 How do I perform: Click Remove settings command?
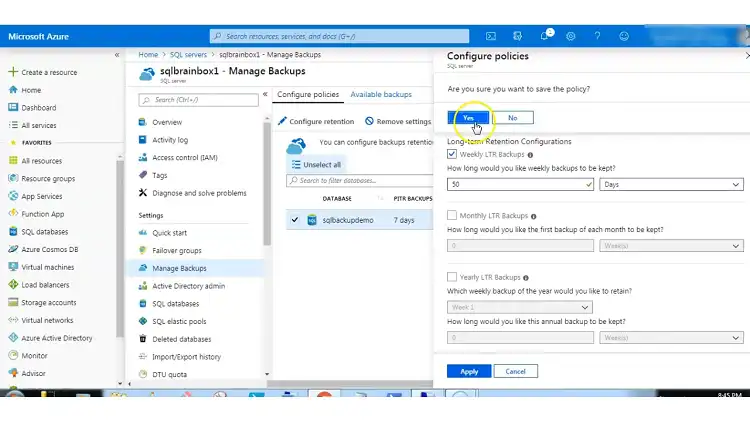[398, 122]
